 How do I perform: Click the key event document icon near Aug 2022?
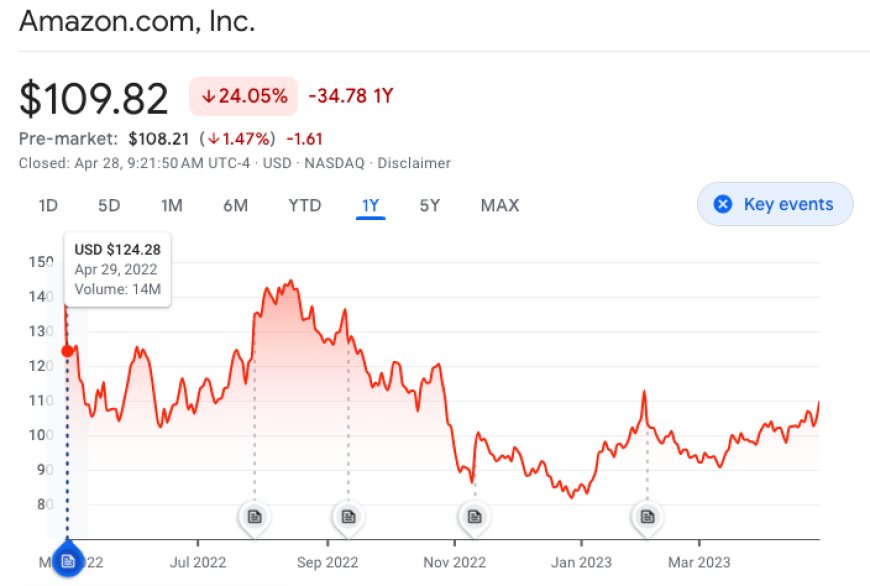[254, 516]
